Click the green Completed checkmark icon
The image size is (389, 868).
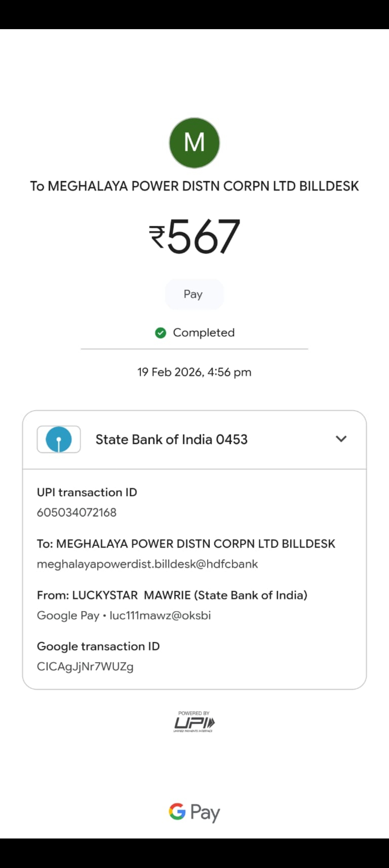(160, 333)
